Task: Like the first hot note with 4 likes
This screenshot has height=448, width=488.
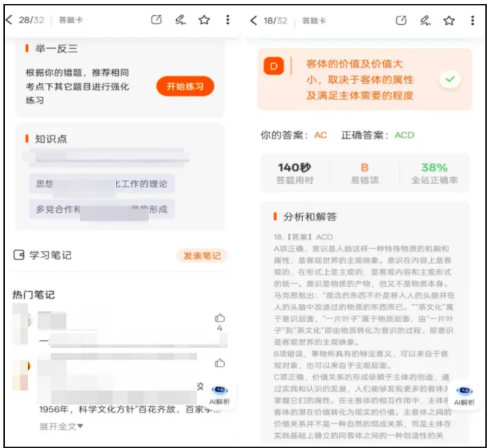Action: click(x=220, y=318)
